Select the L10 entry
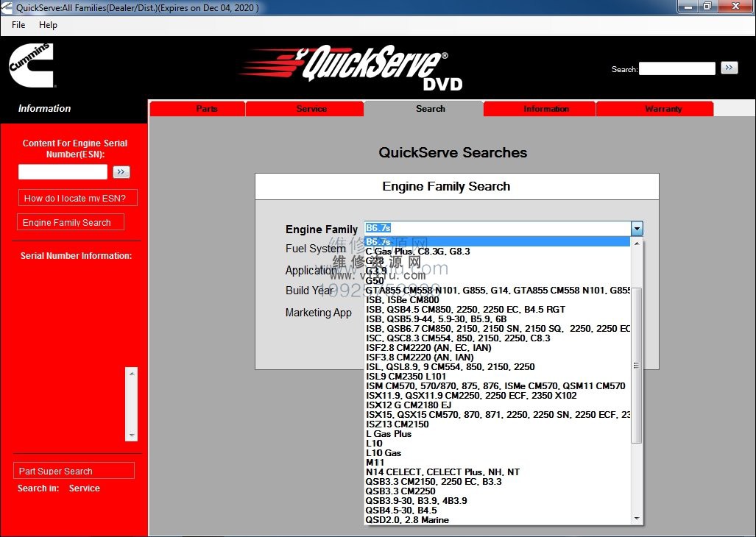756x537 pixels. click(x=497, y=443)
